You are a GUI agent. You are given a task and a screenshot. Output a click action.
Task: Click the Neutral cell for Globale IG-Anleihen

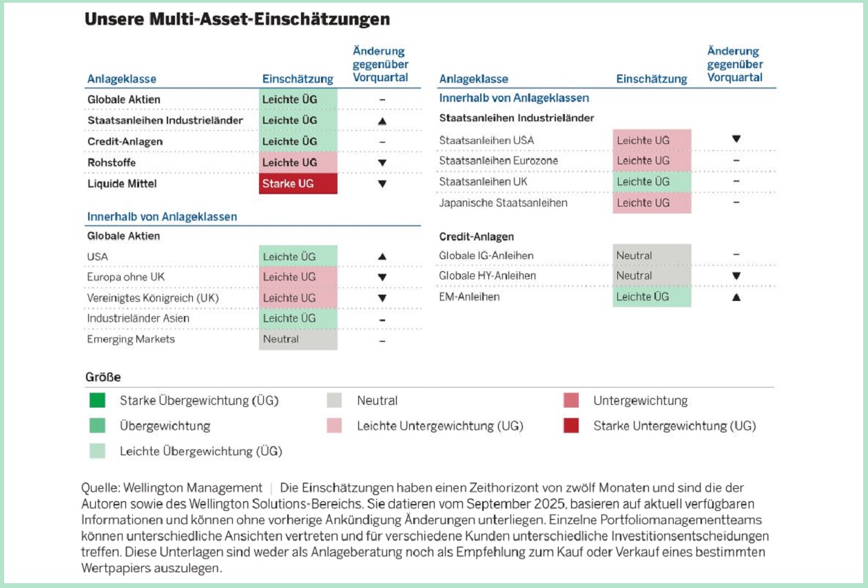652,255
